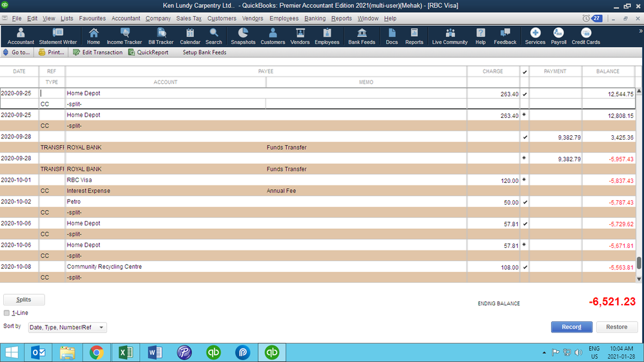The height and width of the screenshot is (362, 644).
Task: Open the Payroll icon
Action: tap(558, 36)
